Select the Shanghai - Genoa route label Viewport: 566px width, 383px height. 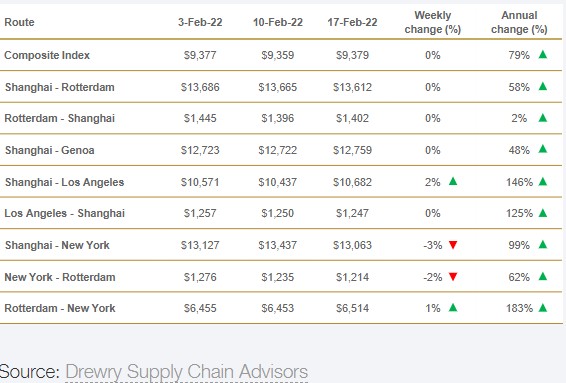coord(49,150)
